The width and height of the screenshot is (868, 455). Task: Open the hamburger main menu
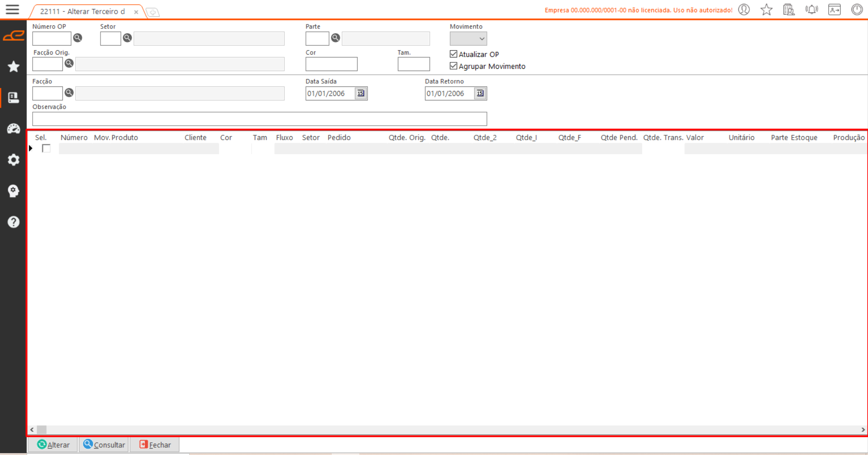12,9
